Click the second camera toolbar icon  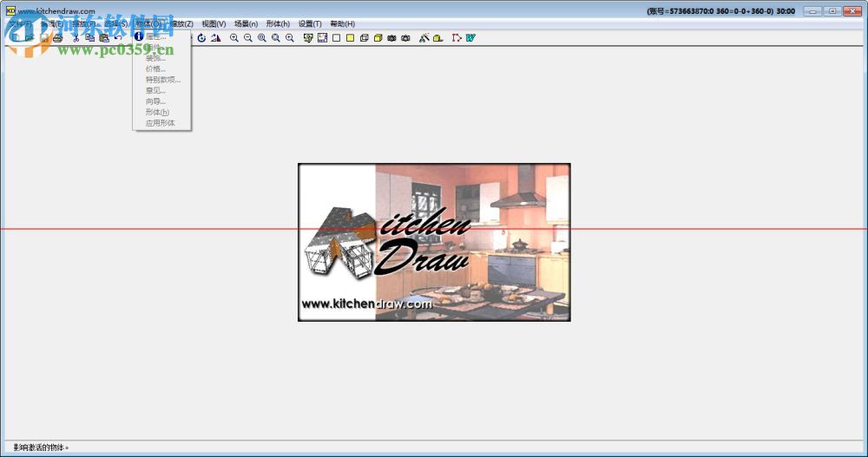click(405, 38)
